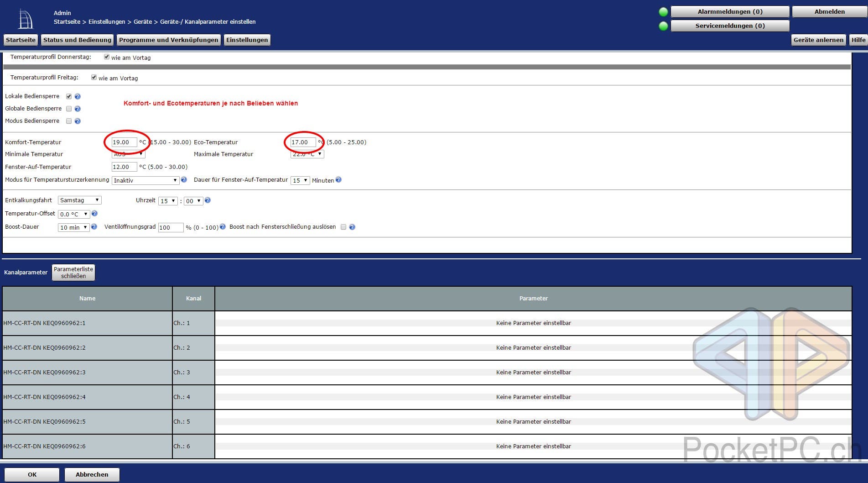868x483 pixels.
Task: Select row HM-CC-RT-DN KEQ0960962:6
Action: 427,446
